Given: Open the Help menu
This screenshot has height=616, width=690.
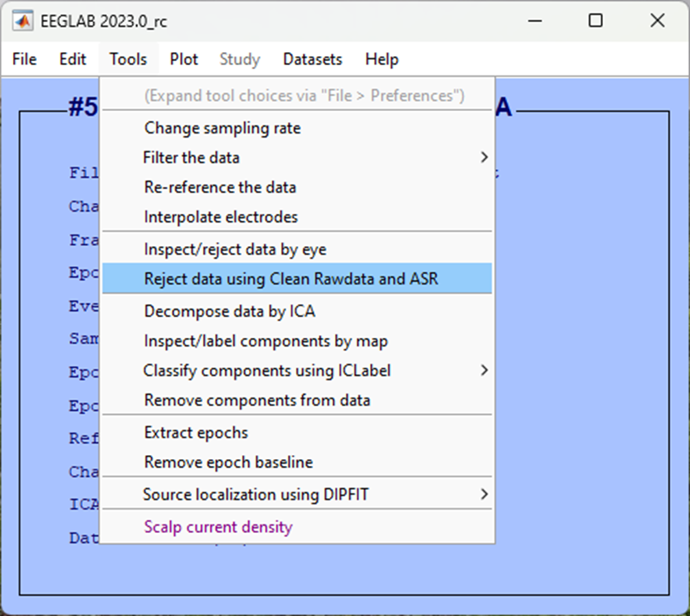Looking at the screenshot, I should (x=382, y=60).
